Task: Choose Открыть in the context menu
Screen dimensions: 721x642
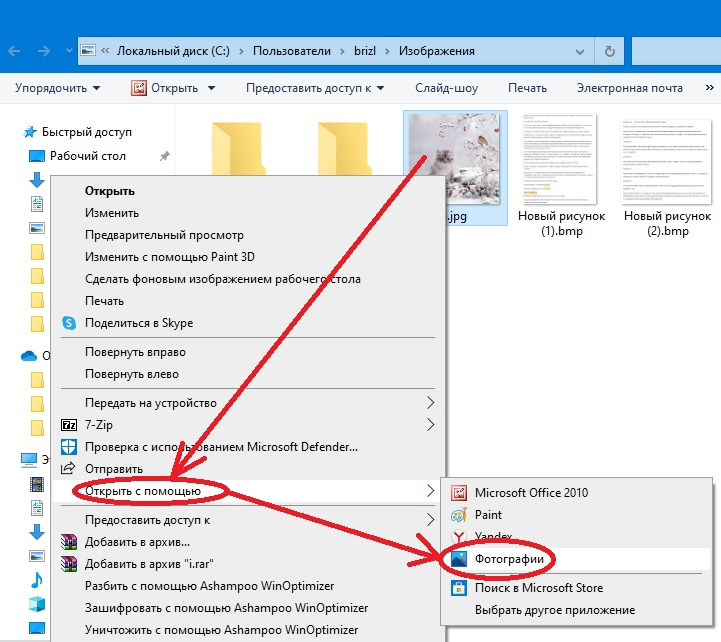Action: click(x=248, y=191)
